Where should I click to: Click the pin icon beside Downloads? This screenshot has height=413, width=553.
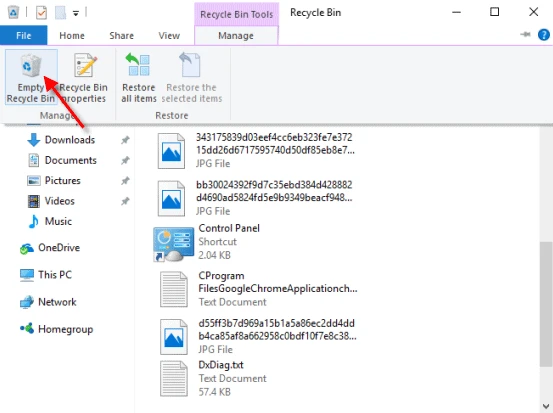(125, 140)
